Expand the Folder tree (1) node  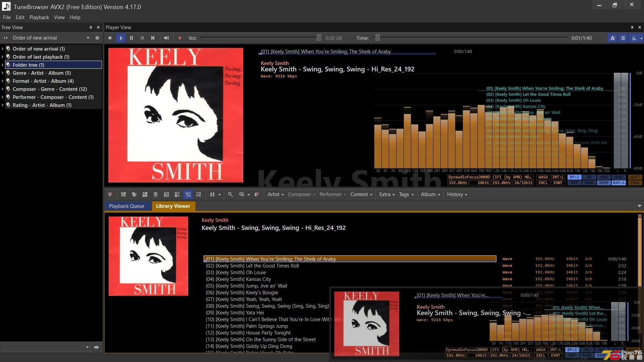tap(3, 65)
